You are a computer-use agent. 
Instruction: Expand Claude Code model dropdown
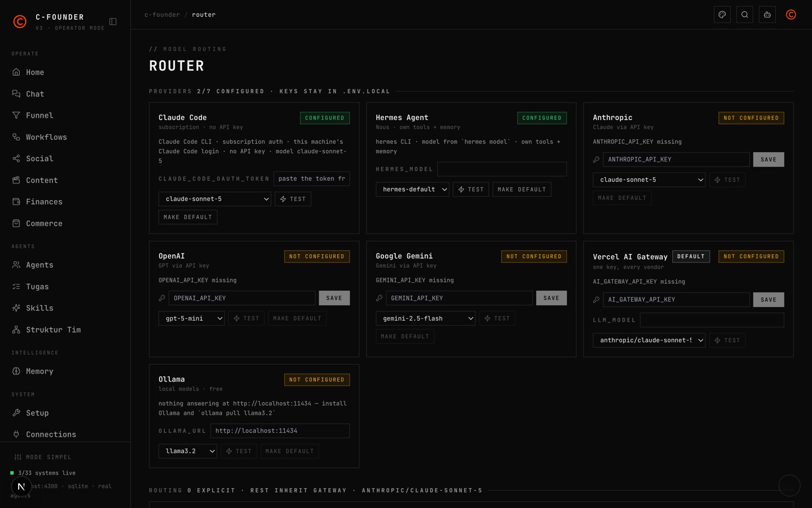(x=215, y=199)
